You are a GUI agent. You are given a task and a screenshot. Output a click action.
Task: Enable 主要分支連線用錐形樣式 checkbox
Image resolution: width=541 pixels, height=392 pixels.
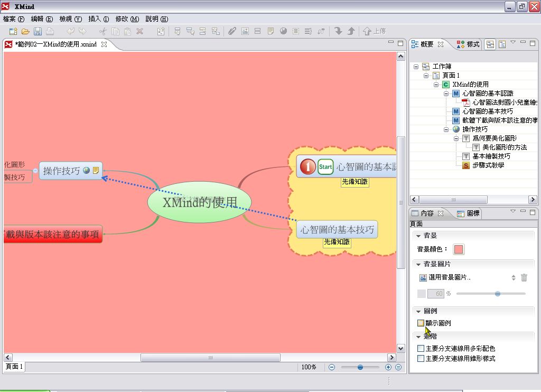421,359
